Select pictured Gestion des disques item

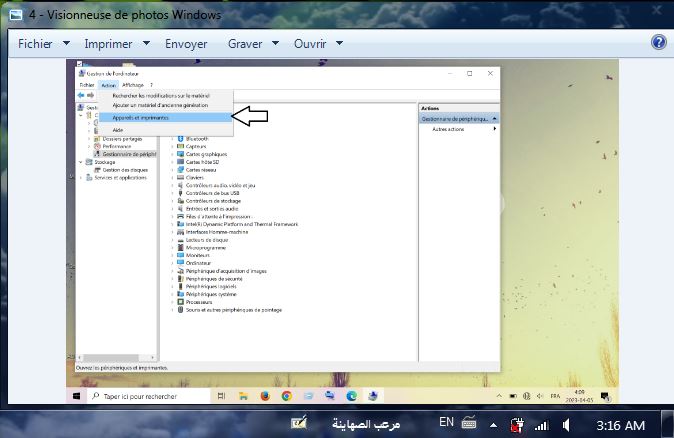(125, 170)
